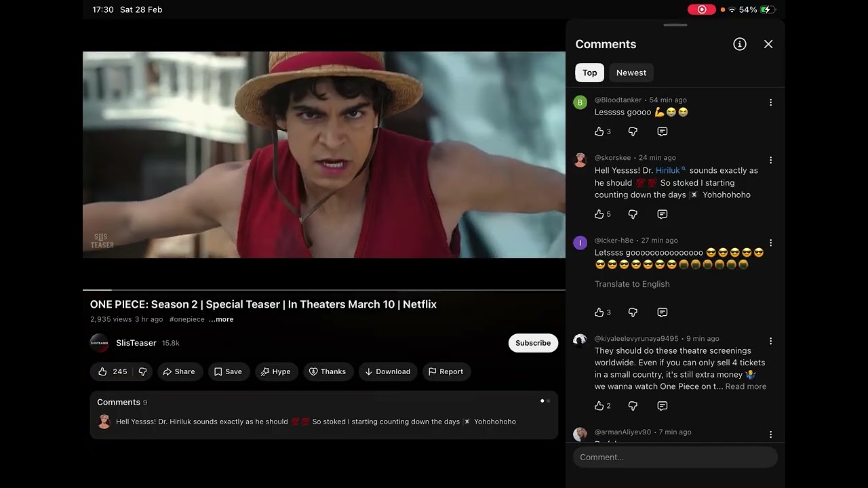Expand comment with Read more
868x488 pixels.
(746, 386)
